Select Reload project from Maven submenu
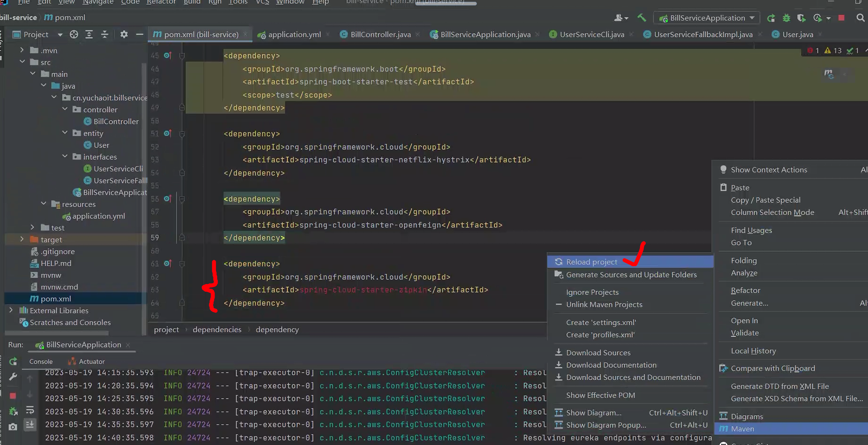Viewport: 868px width, 445px height. click(591, 262)
